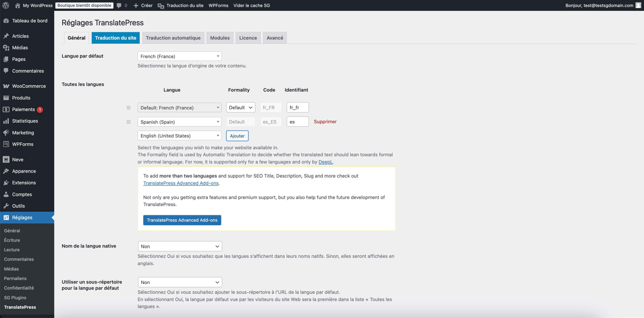Switch to the Traduction du site tab
644x318 pixels.
tap(115, 38)
